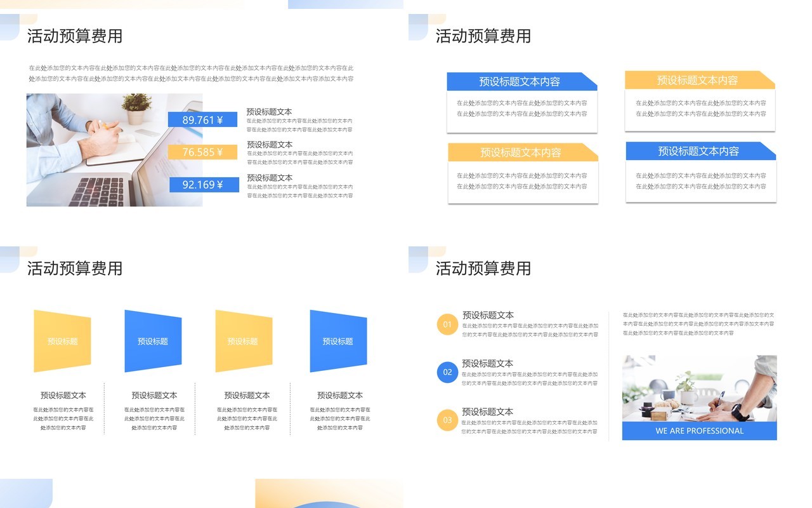Select body text to the right of 89.761 ¥
The height and width of the screenshot is (508, 812).
point(299,125)
